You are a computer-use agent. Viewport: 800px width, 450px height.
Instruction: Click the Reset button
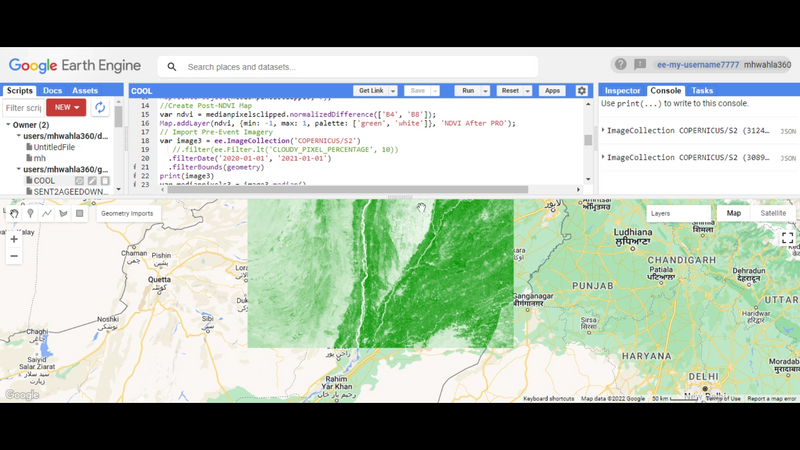point(510,91)
